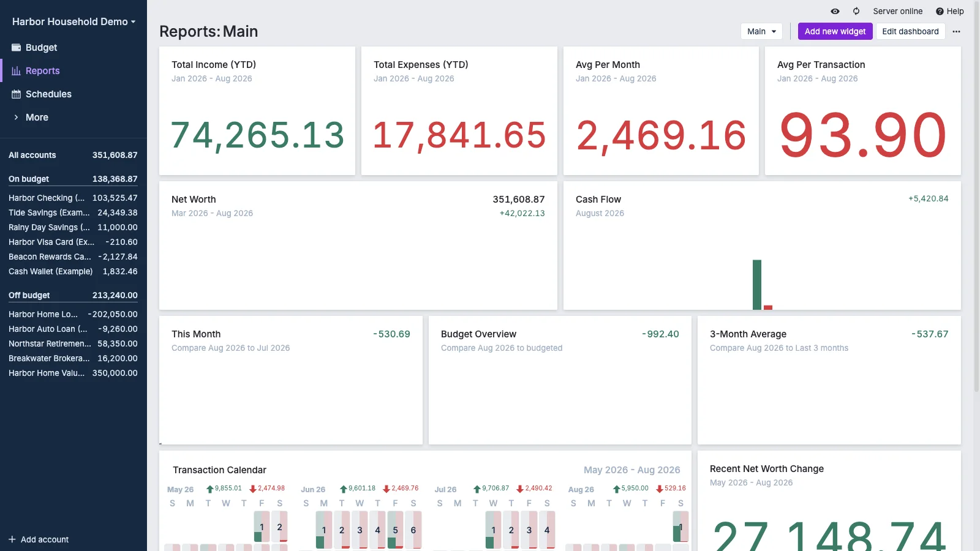The width and height of the screenshot is (980, 551).
Task: Click Net Worth total 351,608.87
Action: coord(518,199)
